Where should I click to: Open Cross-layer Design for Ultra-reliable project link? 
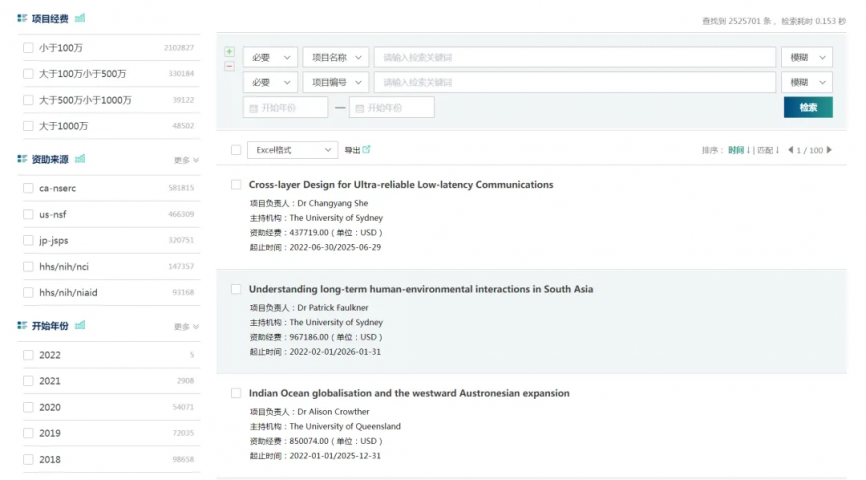pos(400,185)
